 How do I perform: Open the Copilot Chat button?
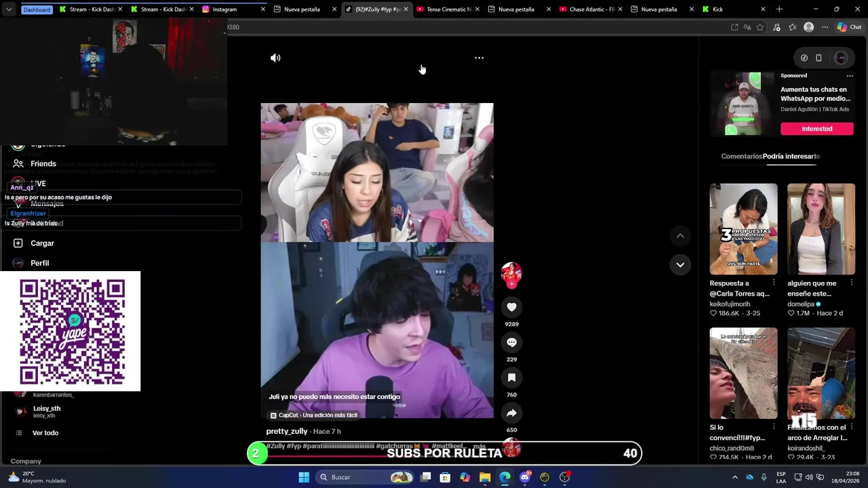pyautogui.click(x=849, y=27)
